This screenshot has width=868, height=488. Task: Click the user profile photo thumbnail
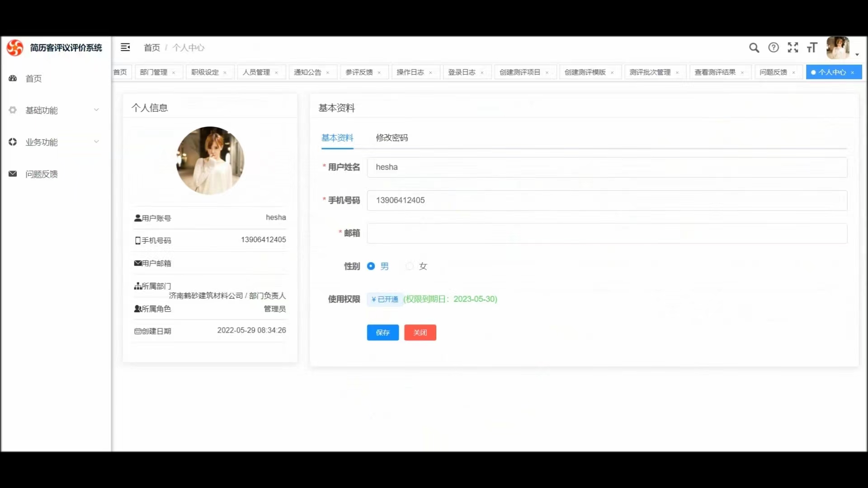pos(210,160)
